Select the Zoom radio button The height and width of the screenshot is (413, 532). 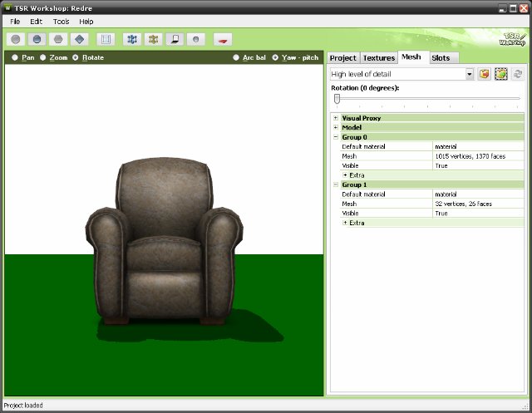[x=43, y=57]
